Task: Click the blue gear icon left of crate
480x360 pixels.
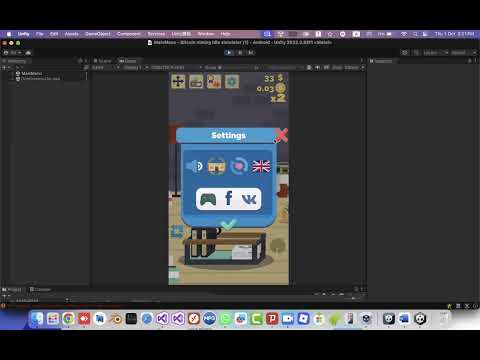Action: [x=177, y=232]
